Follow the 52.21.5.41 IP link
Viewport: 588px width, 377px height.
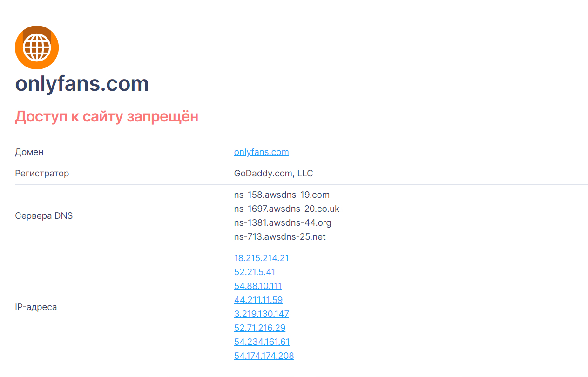point(255,272)
